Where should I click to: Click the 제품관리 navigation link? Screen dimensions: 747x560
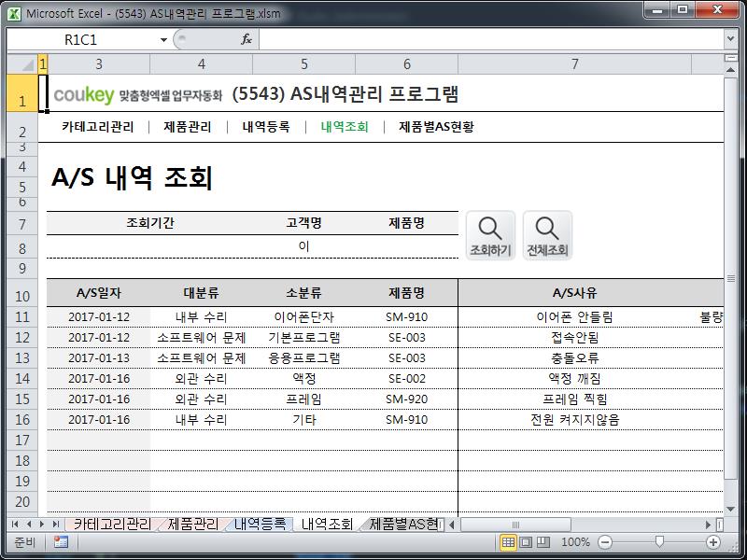188,127
